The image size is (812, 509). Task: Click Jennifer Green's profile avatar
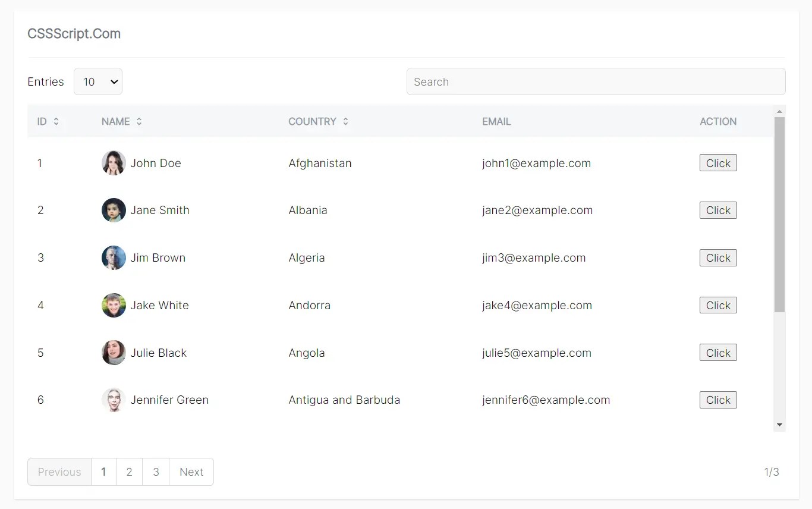(114, 400)
